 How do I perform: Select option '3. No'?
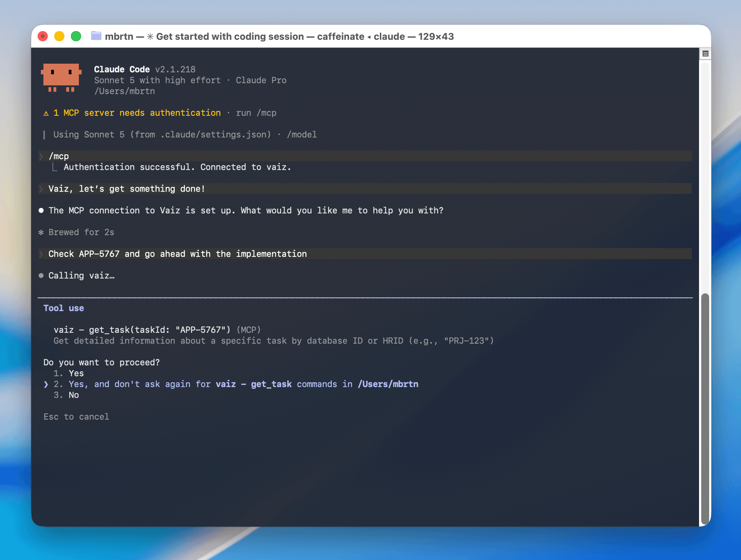(66, 395)
